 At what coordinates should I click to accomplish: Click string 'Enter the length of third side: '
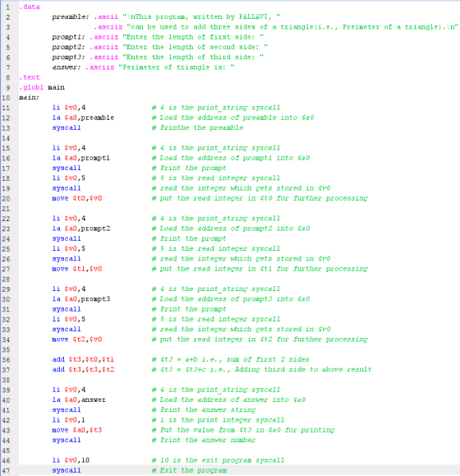[193, 58]
